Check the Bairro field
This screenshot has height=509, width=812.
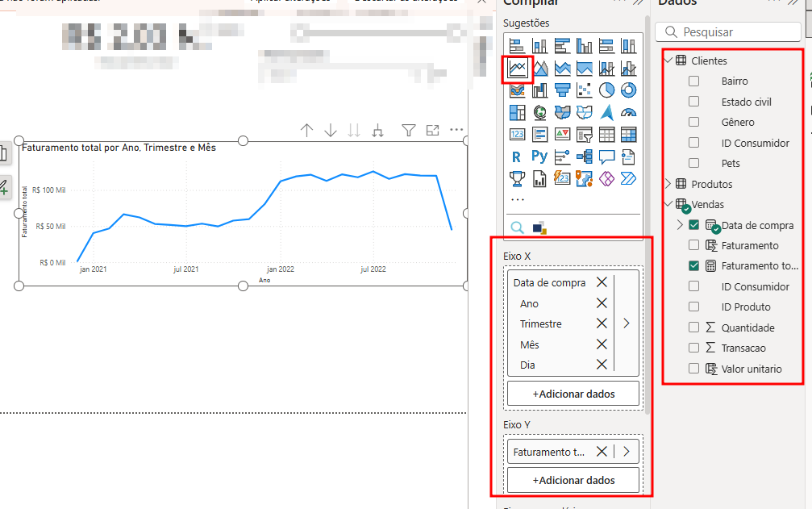[694, 81]
